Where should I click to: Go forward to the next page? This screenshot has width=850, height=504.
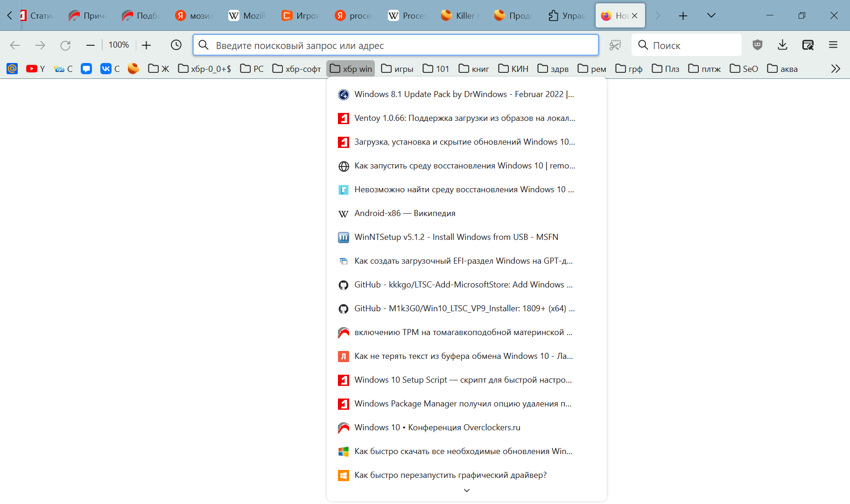coord(40,45)
